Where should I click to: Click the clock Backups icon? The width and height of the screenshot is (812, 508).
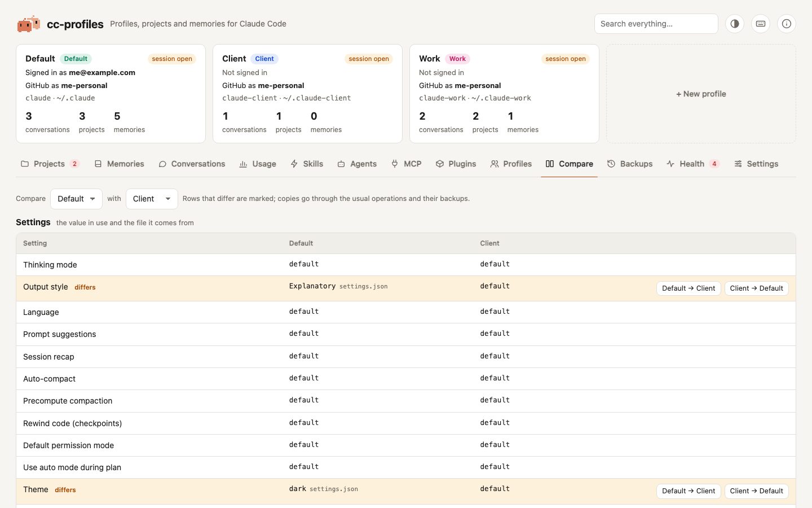tap(611, 164)
